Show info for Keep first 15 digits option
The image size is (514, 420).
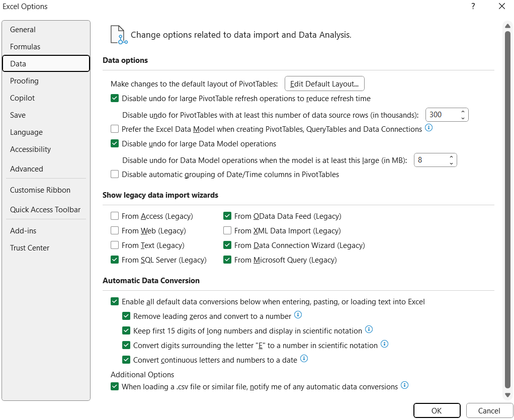[369, 329]
